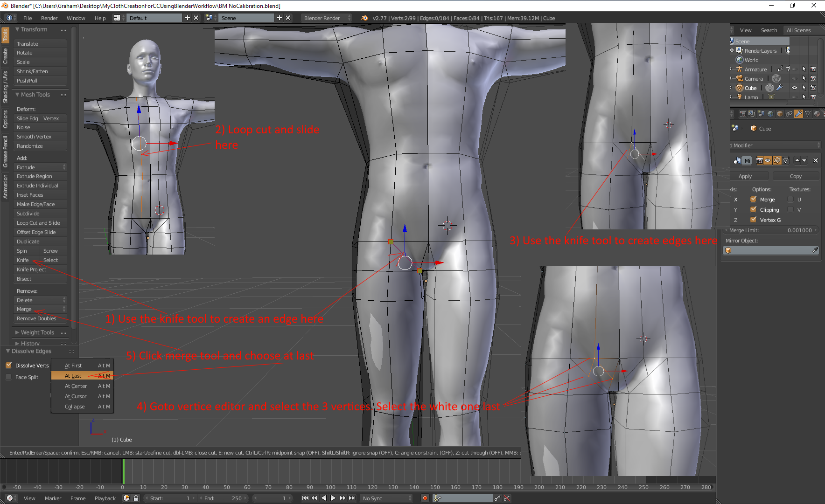Image resolution: width=825 pixels, height=504 pixels.
Task: Collapse the Mesh Tools panel
Action: 17,95
